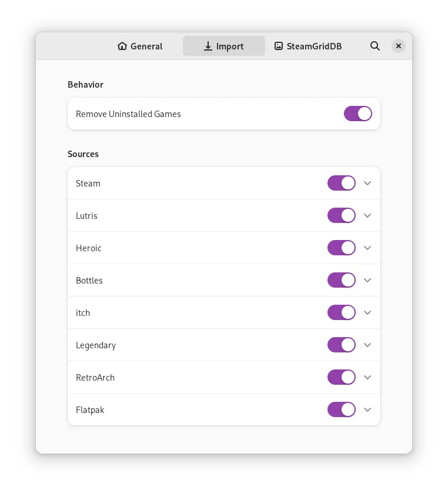The height and width of the screenshot is (493, 448).
Task: Open the search icon in the header
Action: [x=375, y=46]
